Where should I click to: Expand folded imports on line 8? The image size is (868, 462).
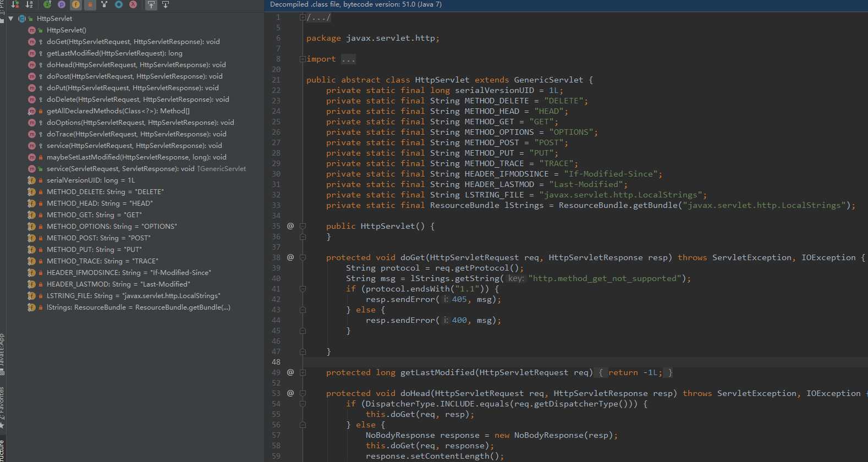(x=303, y=59)
